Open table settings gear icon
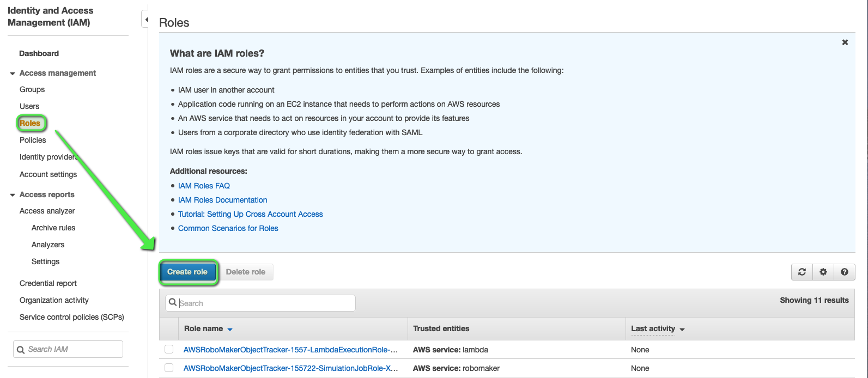The width and height of the screenshot is (868, 378). 823,272
